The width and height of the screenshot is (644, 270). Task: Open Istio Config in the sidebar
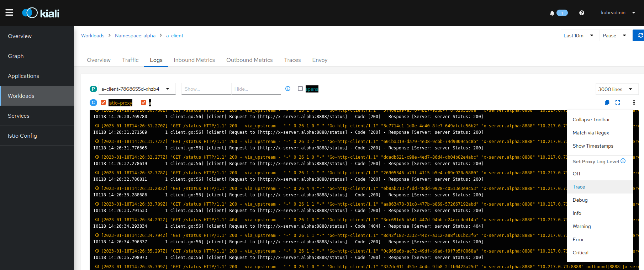click(37, 136)
